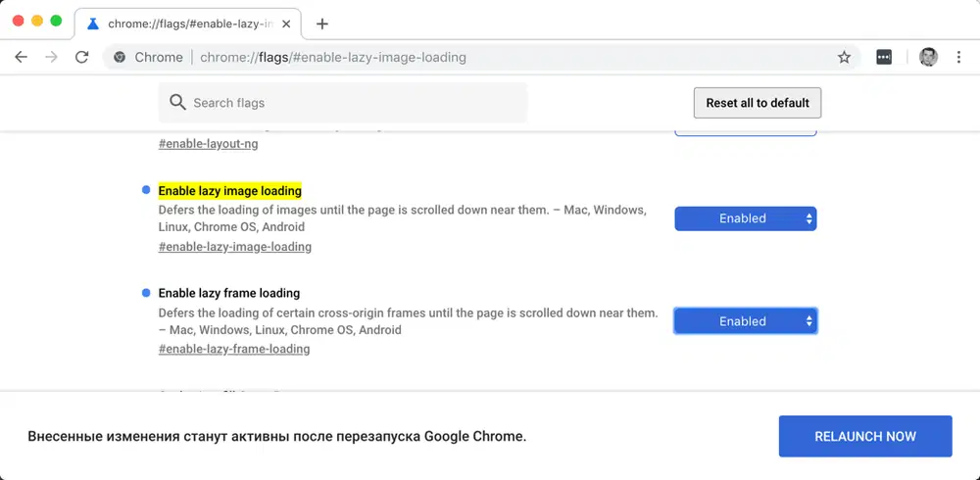Click the address bar URL text

coord(333,57)
